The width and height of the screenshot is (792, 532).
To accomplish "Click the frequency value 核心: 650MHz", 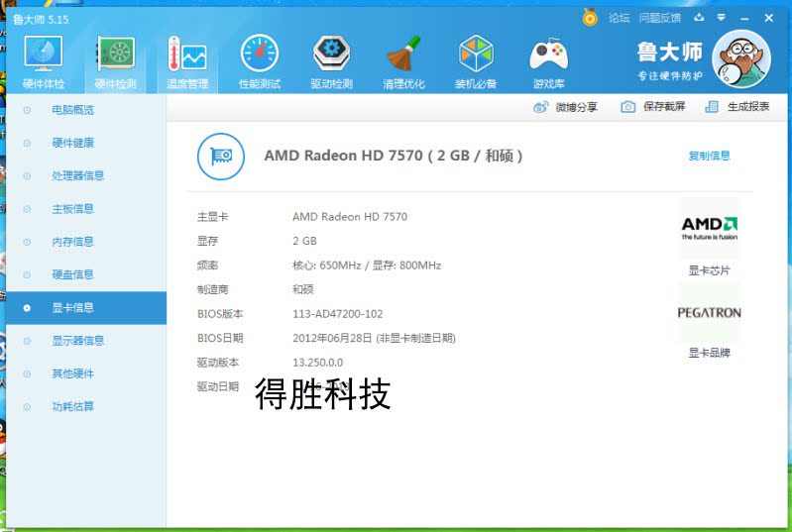I will 327,266.
